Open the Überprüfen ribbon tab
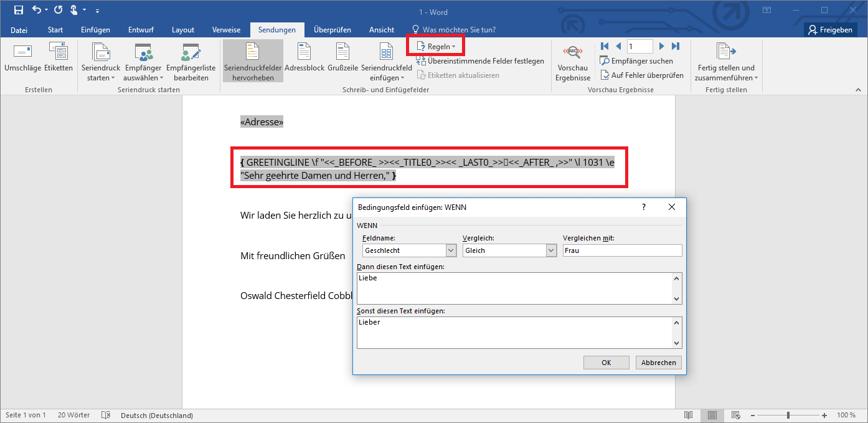The image size is (868, 423). (x=332, y=30)
